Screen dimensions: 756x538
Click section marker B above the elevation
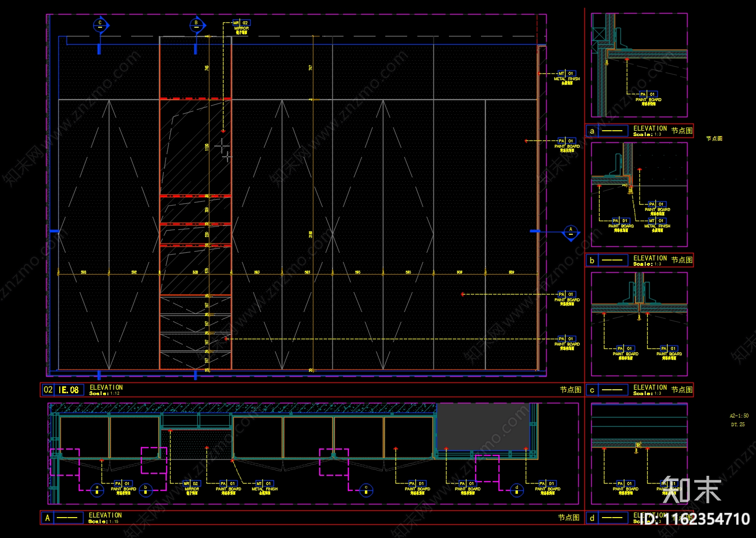(x=197, y=25)
